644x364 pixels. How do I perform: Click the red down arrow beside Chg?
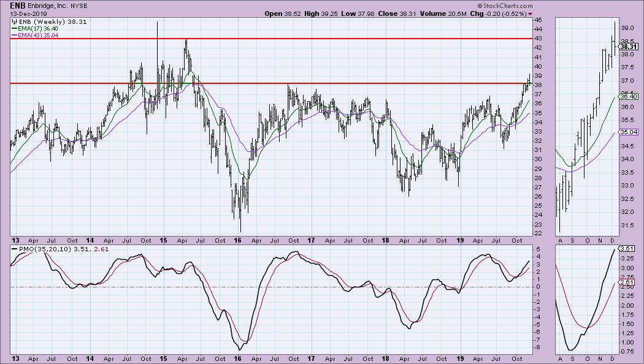[530, 13]
